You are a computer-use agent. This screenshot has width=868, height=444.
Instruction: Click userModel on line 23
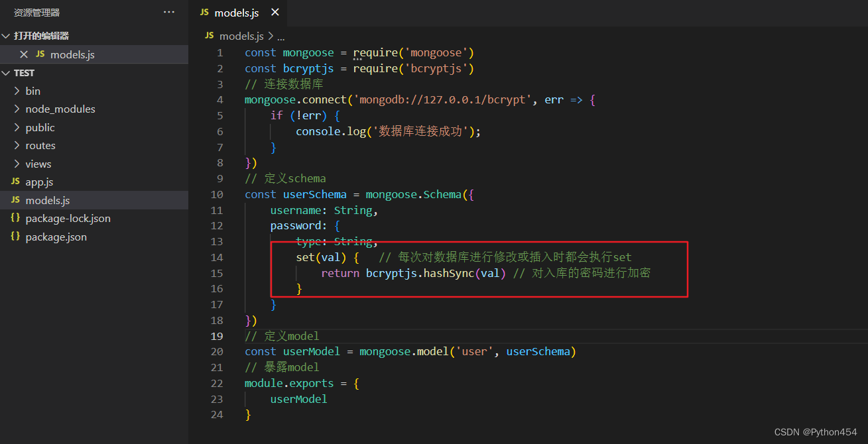[299, 399]
